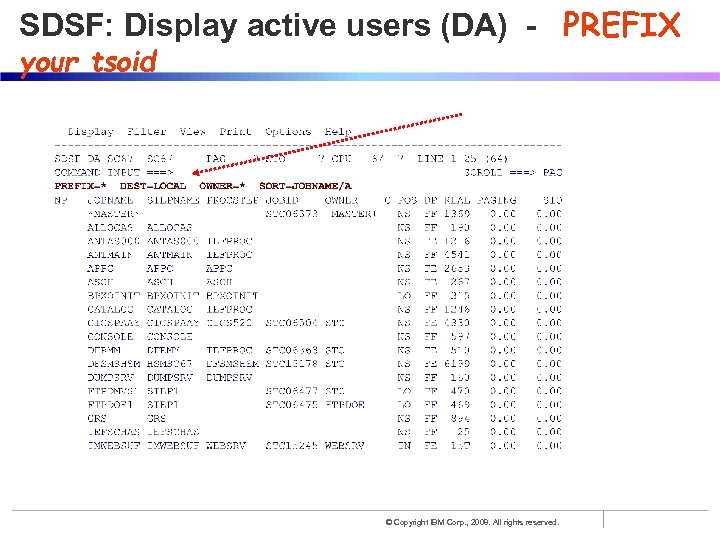Image resolution: width=720 pixels, height=540 pixels.
Task: Click the PAGING column header
Action: [497, 200]
